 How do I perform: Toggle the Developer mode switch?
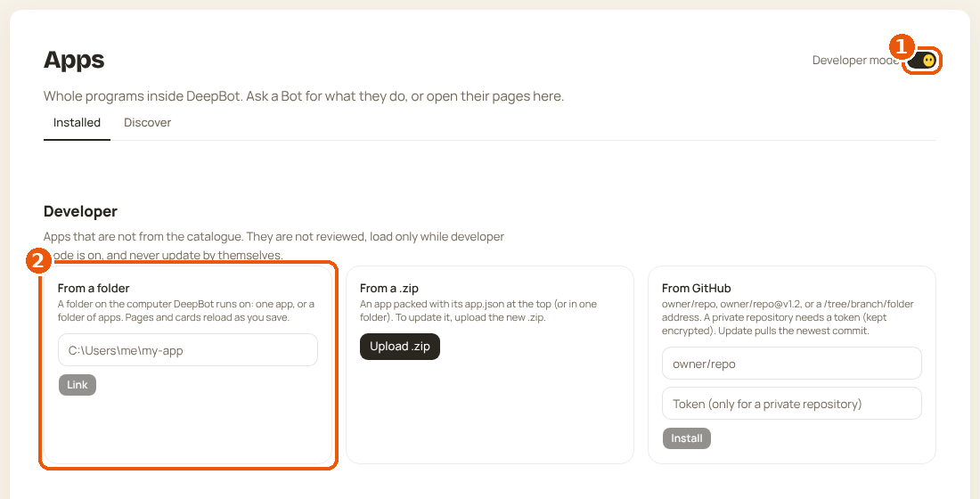(x=922, y=61)
